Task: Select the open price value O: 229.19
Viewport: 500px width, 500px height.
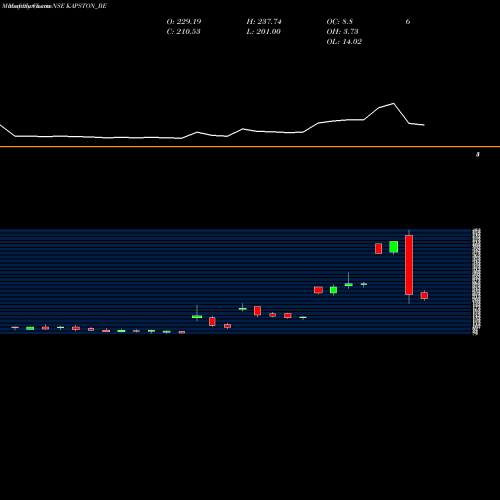Action: pyautogui.click(x=184, y=21)
